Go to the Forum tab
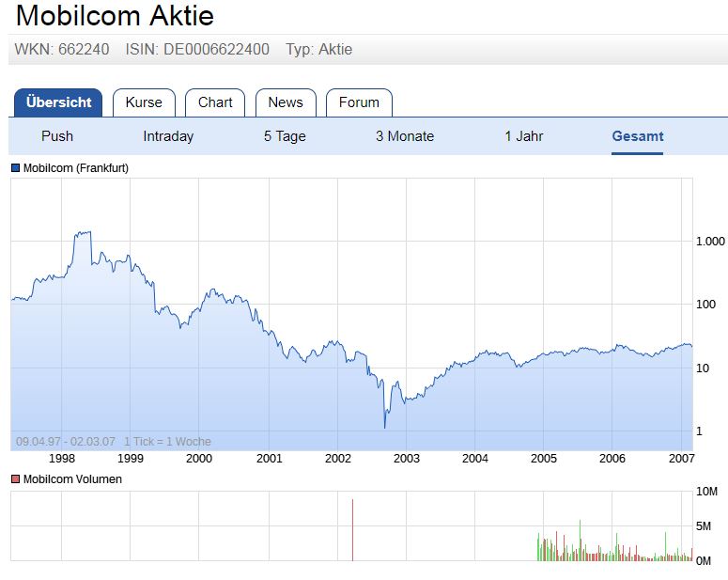Screen dimensions: 728x580 click(x=359, y=102)
